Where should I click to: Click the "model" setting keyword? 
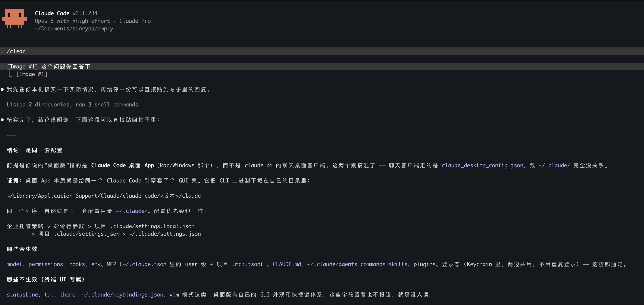click(x=15, y=264)
